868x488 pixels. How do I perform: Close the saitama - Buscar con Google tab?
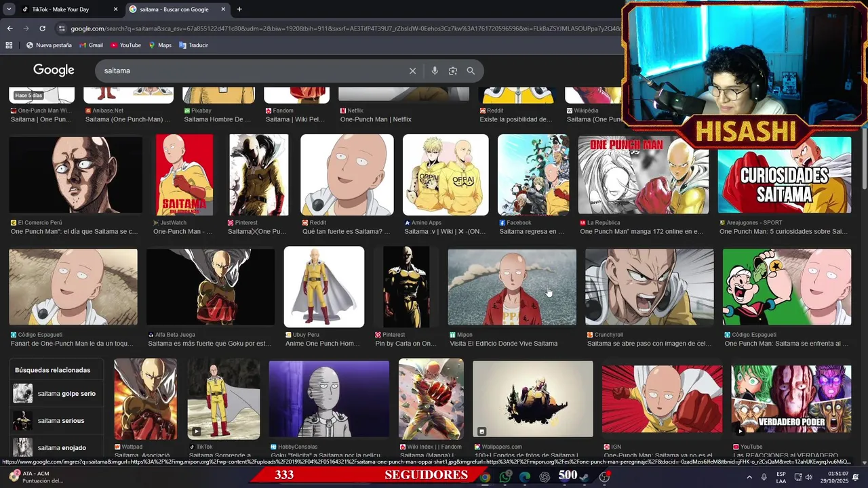[x=223, y=9]
